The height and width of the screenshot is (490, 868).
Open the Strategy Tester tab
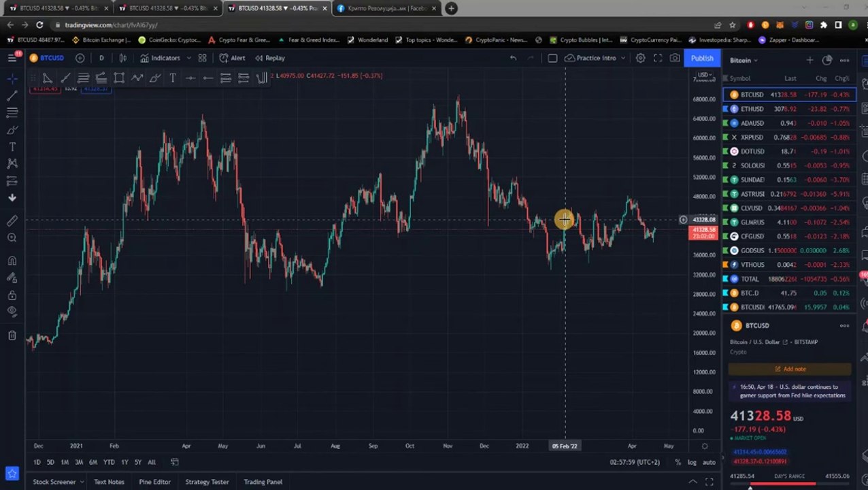point(207,482)
